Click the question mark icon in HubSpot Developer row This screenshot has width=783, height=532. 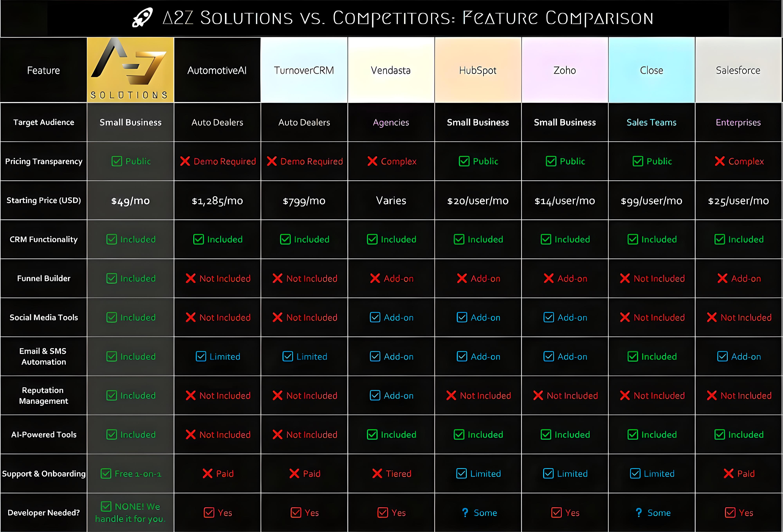[x=465, y=512]
